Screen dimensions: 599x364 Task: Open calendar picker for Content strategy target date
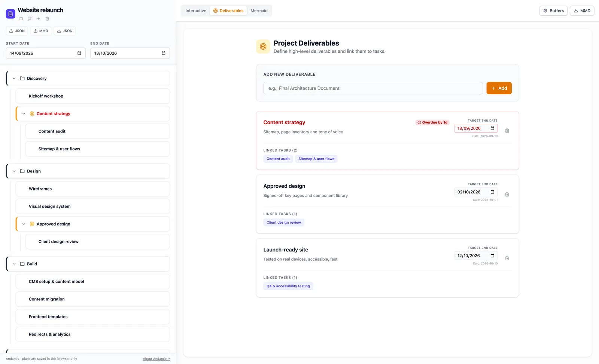click(492, 128)
